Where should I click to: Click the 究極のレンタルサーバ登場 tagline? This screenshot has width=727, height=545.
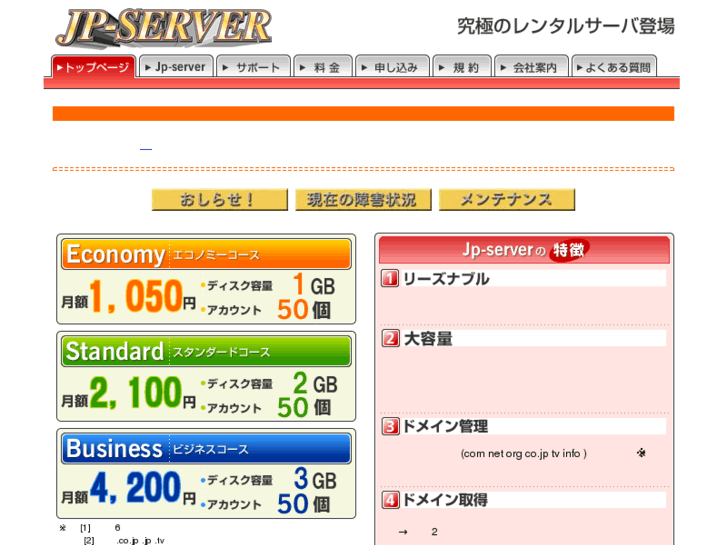click(566, 26)
